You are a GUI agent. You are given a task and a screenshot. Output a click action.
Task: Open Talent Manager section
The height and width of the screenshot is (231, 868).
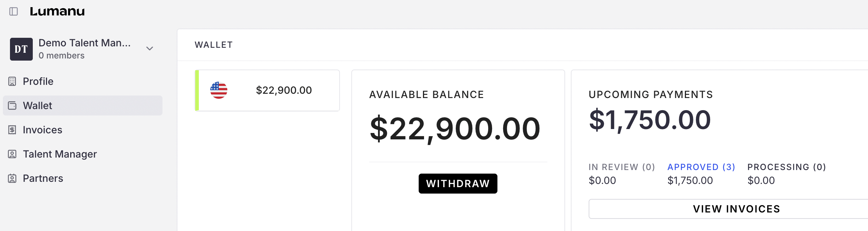pyautogui.click(x=60, y=154)
